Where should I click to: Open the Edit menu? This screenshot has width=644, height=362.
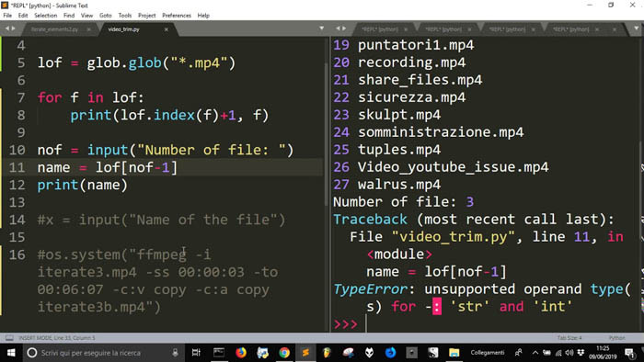[x=23, y=16]
